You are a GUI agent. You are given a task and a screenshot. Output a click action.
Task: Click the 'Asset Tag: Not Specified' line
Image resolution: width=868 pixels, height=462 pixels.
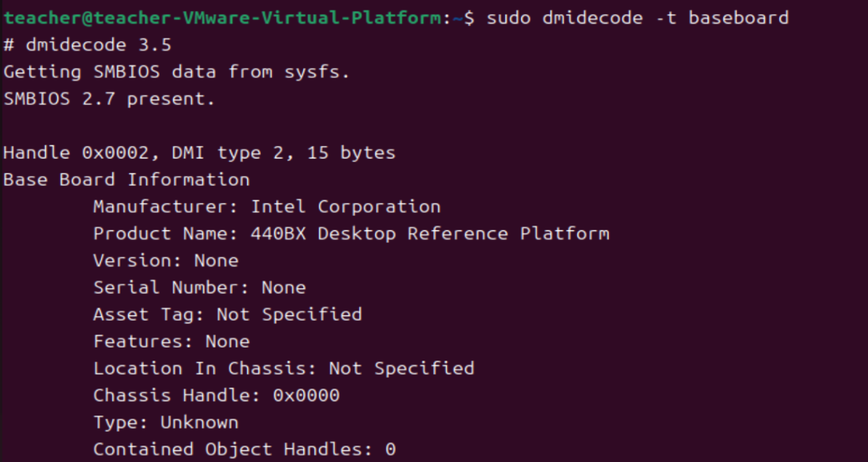227,314
